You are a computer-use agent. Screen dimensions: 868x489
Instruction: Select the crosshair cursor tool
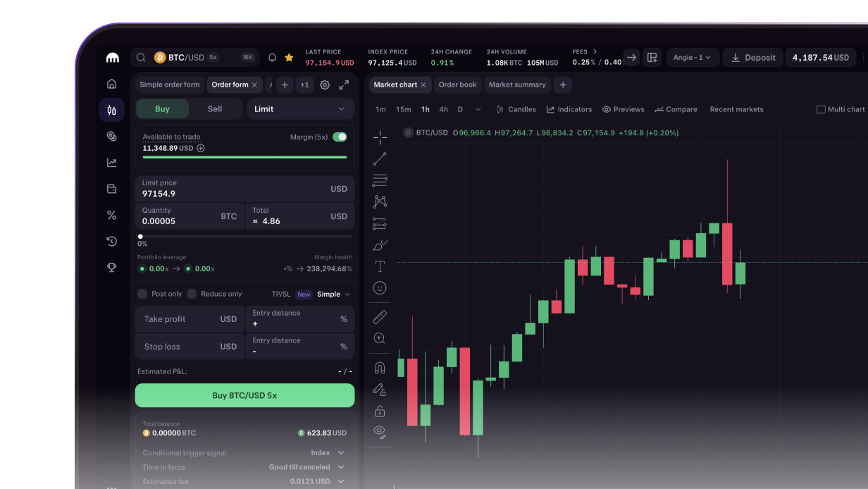pyautogui.click(x=380, y=137)
